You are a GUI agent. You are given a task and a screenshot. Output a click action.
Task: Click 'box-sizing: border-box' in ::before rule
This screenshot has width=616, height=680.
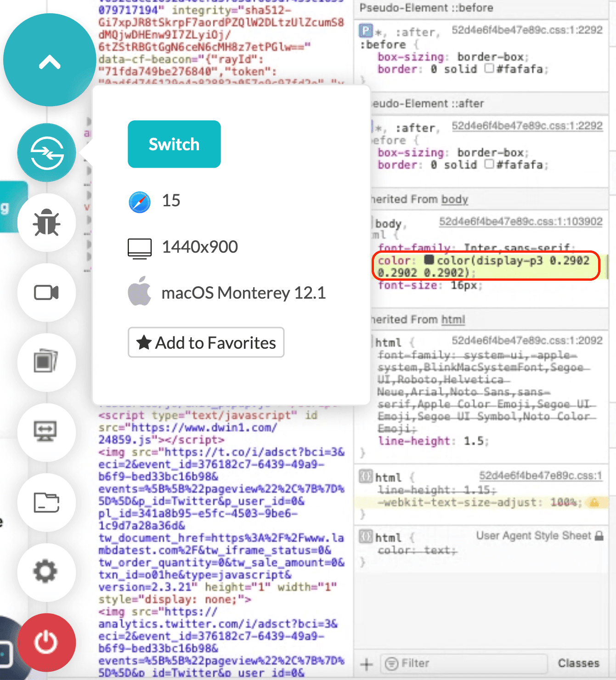[x=453, y=57]
